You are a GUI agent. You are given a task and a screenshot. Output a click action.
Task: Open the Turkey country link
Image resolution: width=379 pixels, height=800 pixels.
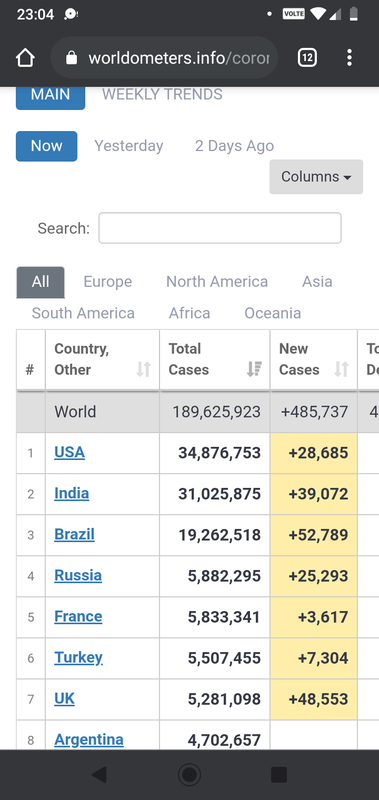[x=79, y=658]
